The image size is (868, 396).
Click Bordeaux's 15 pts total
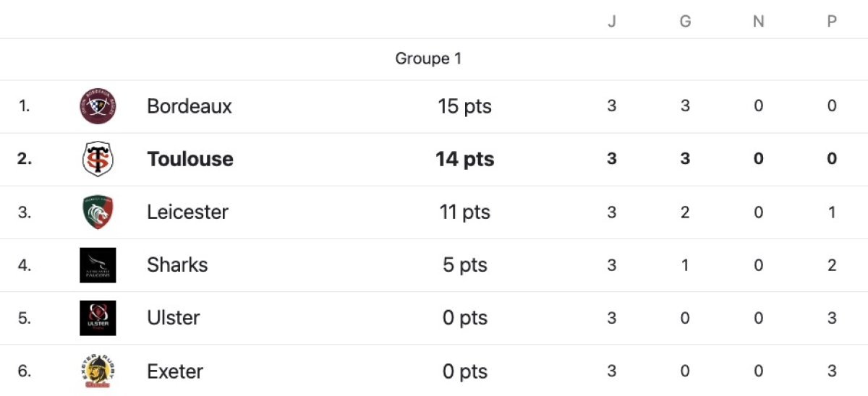(x=464, y=106)
